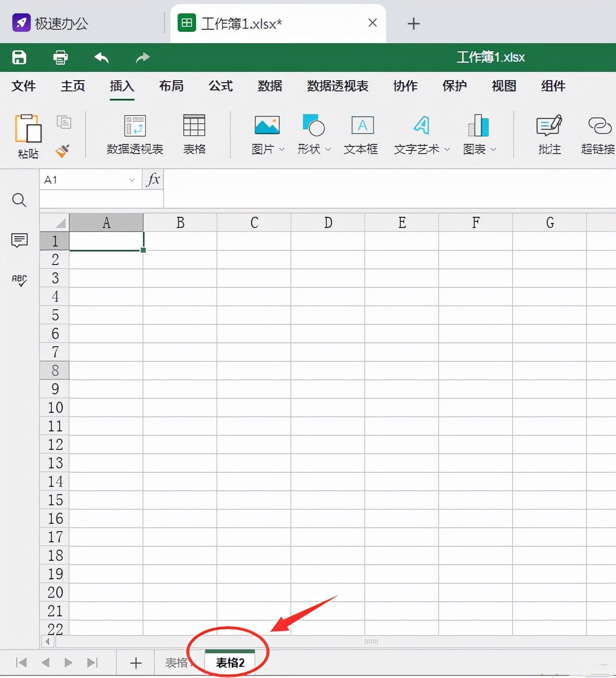The height and width of the screenshot is (678, 616).
Task: Undo the last action
Action: (x=102, y=58)
